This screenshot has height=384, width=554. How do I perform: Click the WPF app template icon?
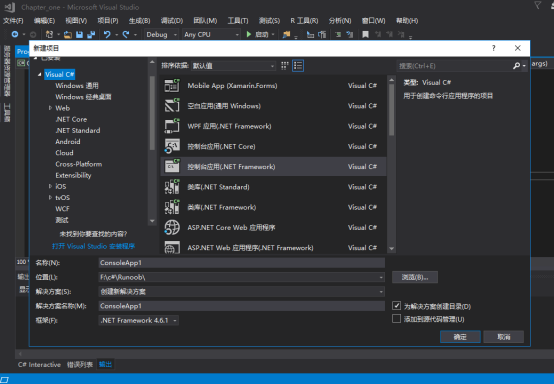172,126
